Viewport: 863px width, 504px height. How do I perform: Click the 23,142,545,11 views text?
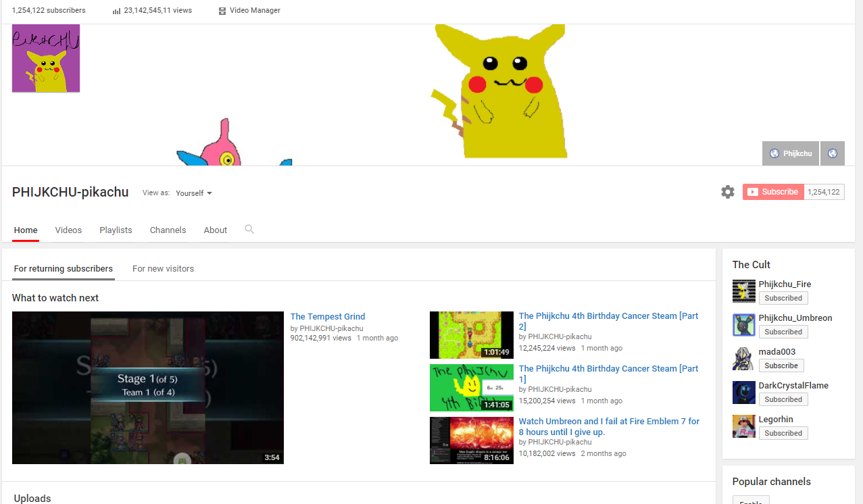pos(157,11)
